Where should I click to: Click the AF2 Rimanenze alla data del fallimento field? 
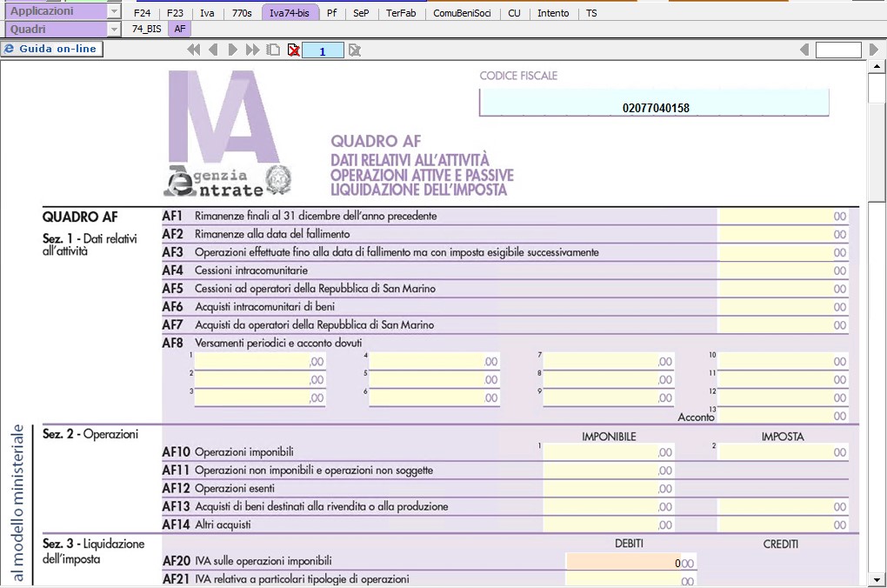point(783,234)
